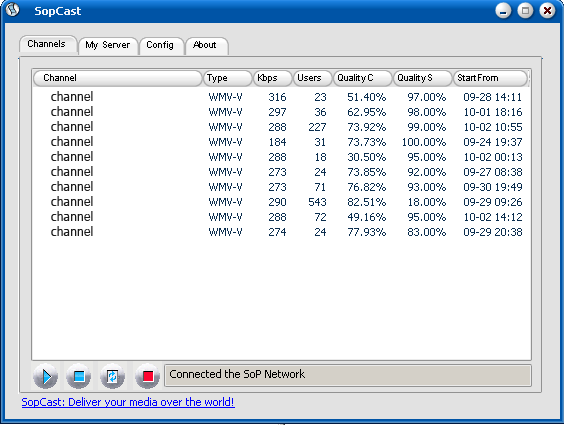
Task: Click the Quality C column header
Action: click(x=363, y=78)
